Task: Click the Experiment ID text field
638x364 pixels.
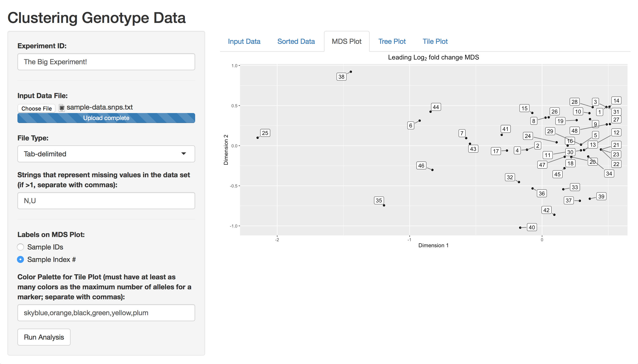Action: click(x=106, y=62)
